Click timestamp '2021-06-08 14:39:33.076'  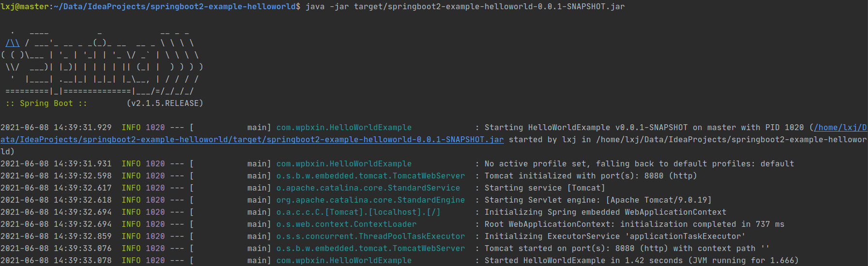[x=56, y=249]
